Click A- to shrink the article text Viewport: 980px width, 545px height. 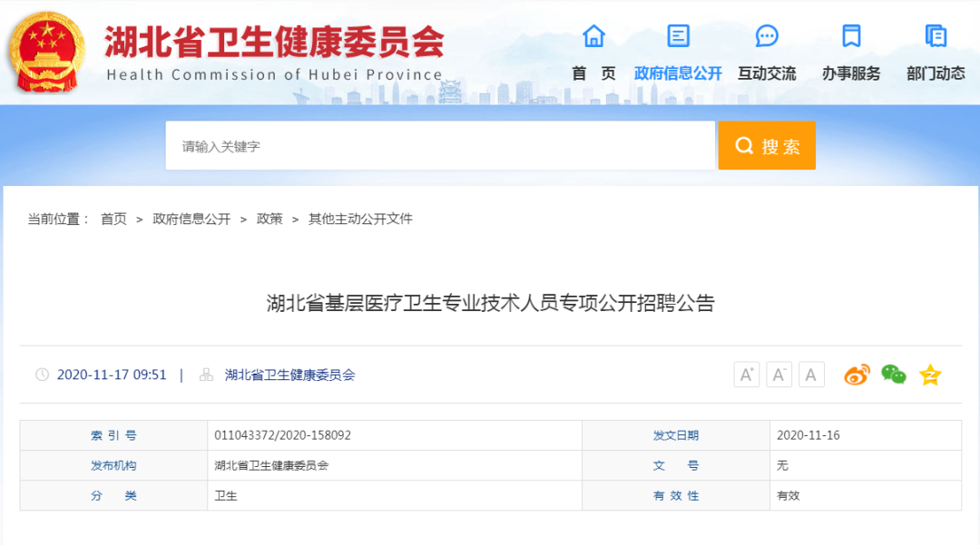[x=779, y=374]
